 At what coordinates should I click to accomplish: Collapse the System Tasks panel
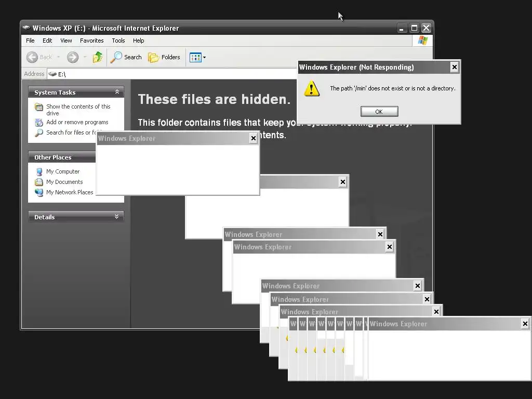tap(117, 92)
